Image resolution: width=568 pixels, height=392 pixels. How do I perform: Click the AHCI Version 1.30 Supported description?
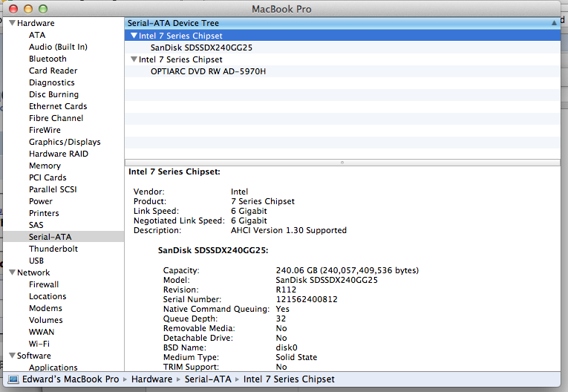pos(289,230)
